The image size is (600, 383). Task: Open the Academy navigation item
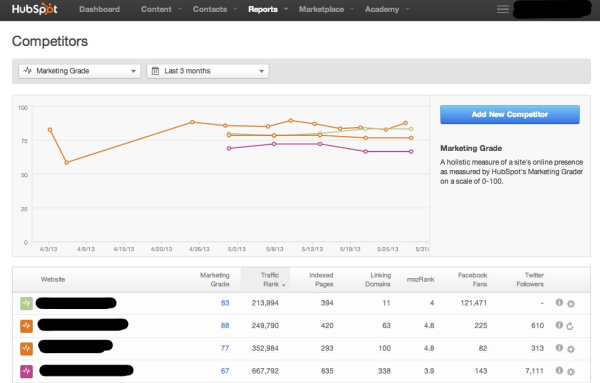pos(382,9)
